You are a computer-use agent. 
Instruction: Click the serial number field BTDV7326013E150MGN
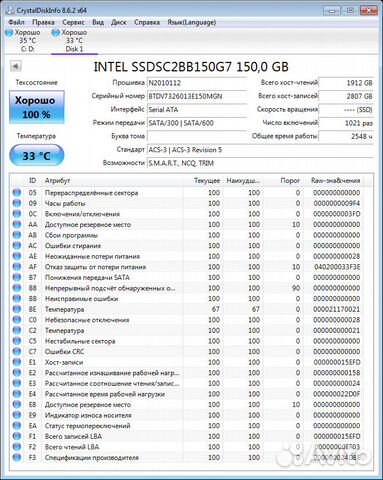(x=197, y=96)
